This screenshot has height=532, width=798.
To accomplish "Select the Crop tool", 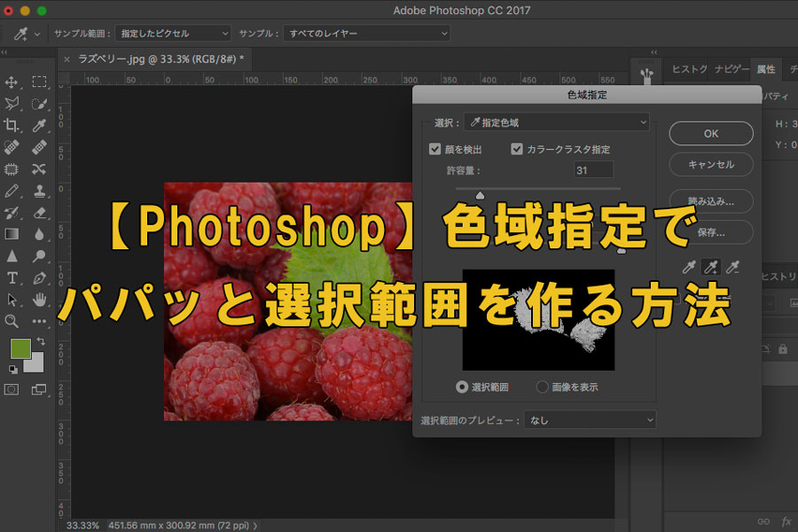I will click(x=12, y=125).
